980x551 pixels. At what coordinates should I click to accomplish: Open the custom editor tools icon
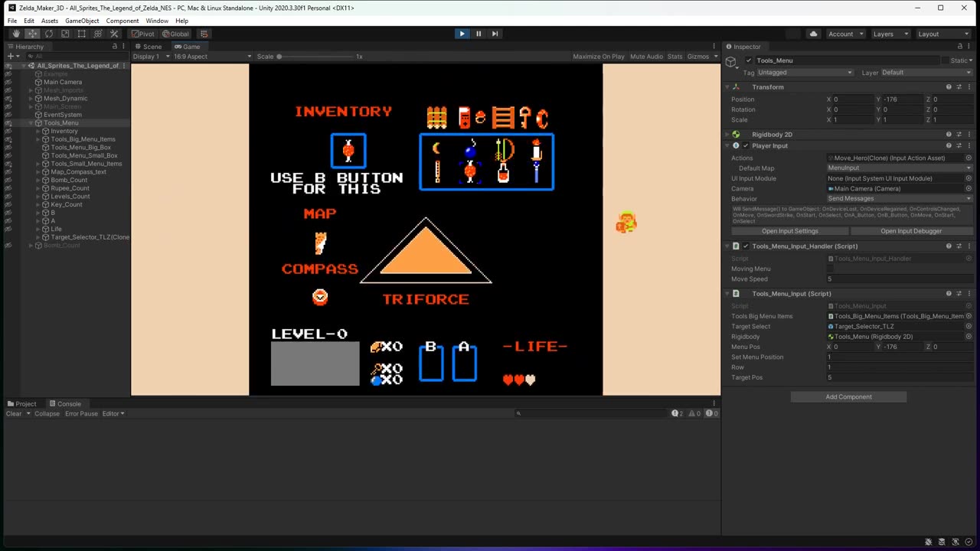pos(114,34)
